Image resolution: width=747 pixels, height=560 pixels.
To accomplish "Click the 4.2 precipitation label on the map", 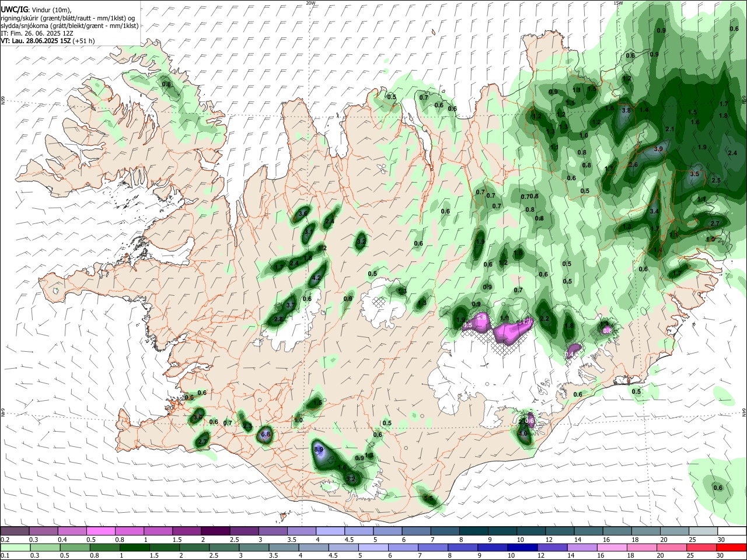I will [x=317, y=278].
